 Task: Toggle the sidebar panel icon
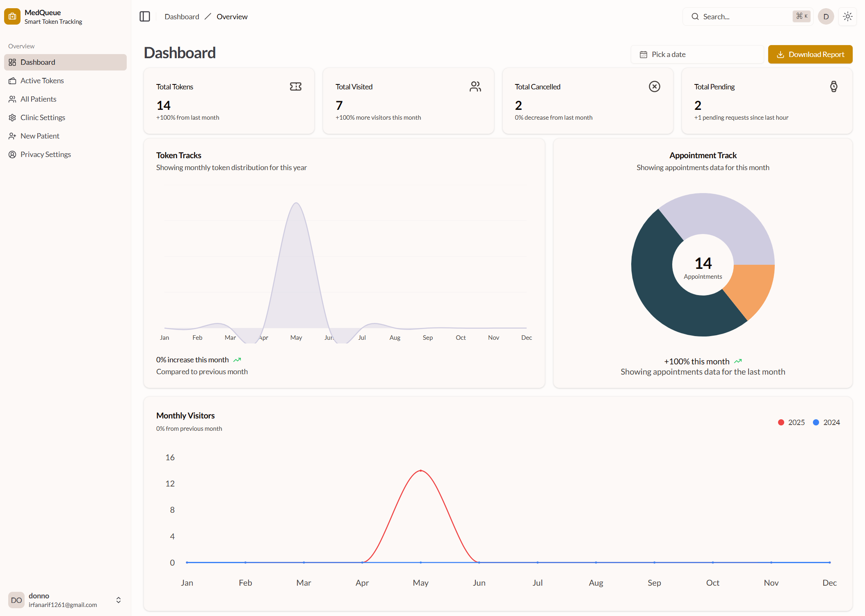point(145,17)
